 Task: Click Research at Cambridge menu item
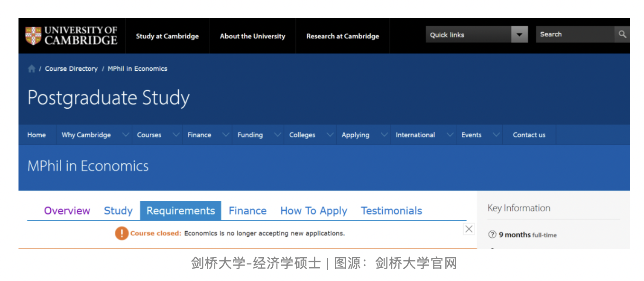[342, 36]
